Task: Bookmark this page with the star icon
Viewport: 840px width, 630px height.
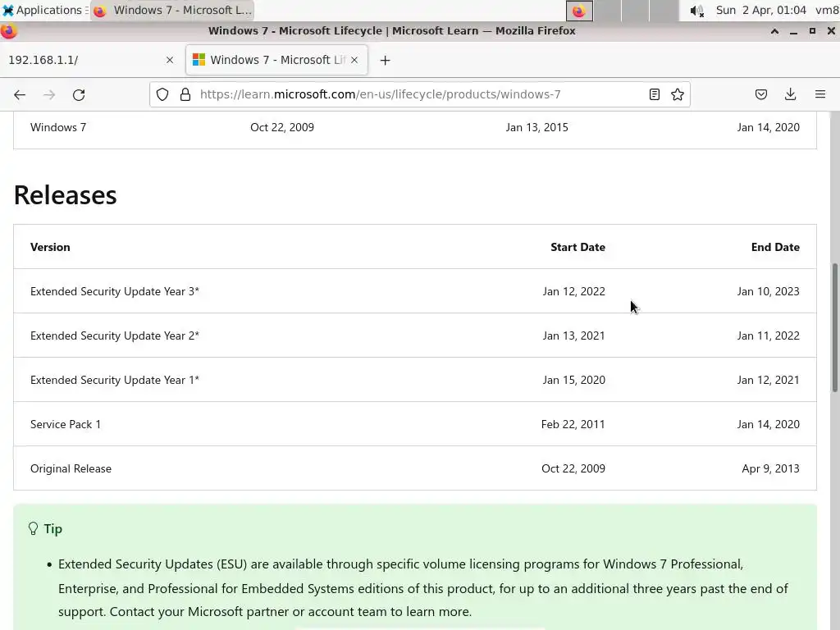Action: coord(677,95)
